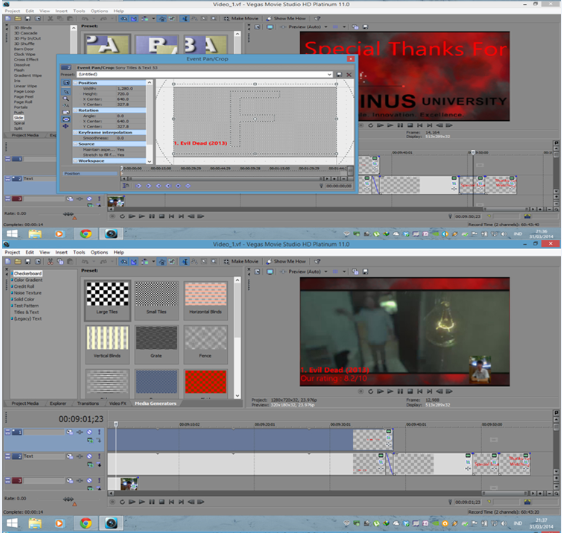Image resolution: width=562 pixels, height=533 pixels.
Task: Open Preset dropdown in Event Pan/Crop dialog
Action: coord(329,75)
